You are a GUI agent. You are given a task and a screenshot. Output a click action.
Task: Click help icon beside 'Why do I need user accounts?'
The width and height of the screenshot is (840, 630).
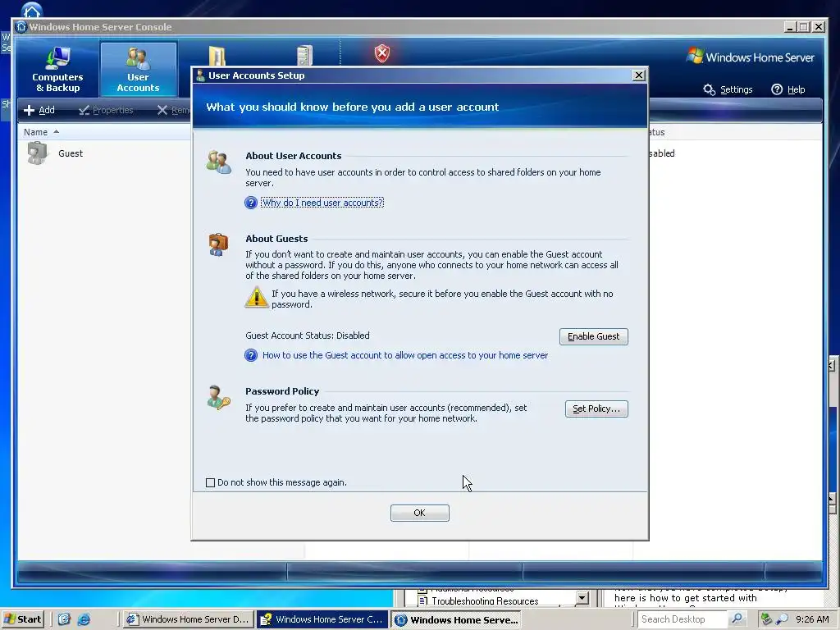point(251,203)
